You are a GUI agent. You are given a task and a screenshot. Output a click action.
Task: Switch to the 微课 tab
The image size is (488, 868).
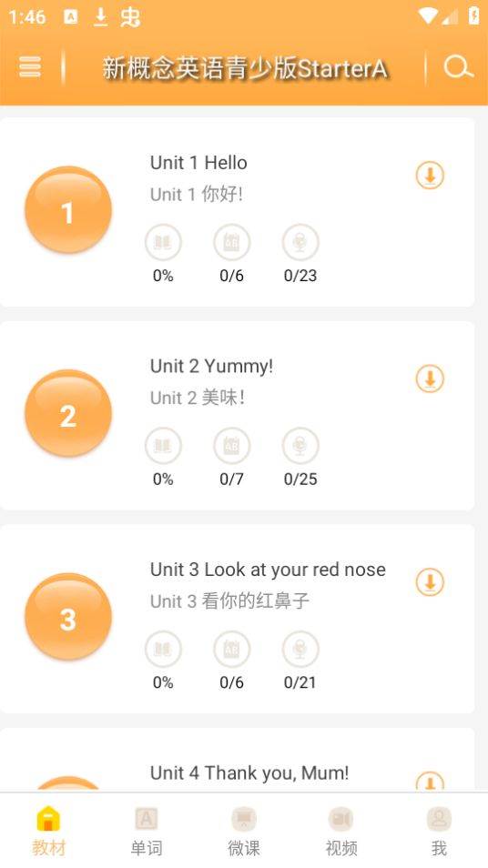tap(244, 832)
